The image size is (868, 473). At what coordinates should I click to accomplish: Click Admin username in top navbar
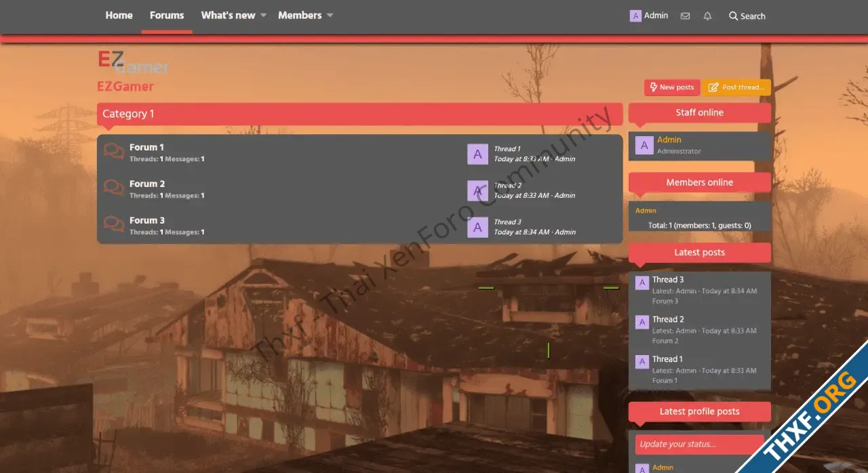[656, 16]
